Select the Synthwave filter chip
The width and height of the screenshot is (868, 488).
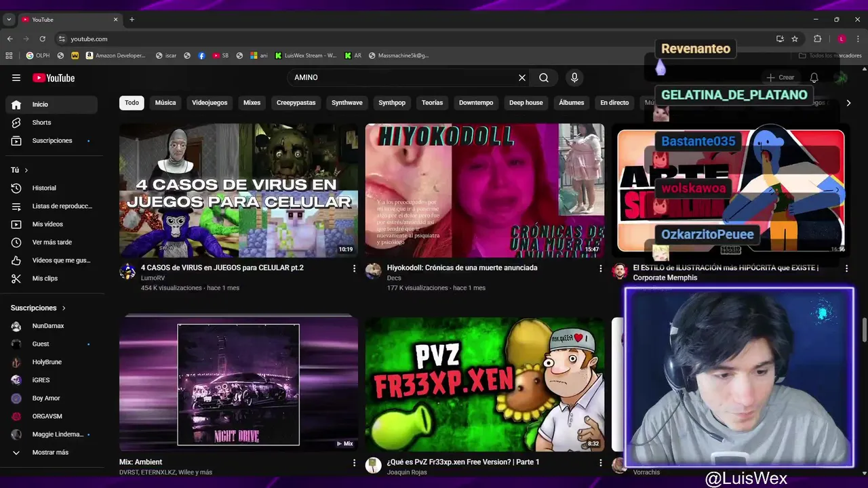347,103
